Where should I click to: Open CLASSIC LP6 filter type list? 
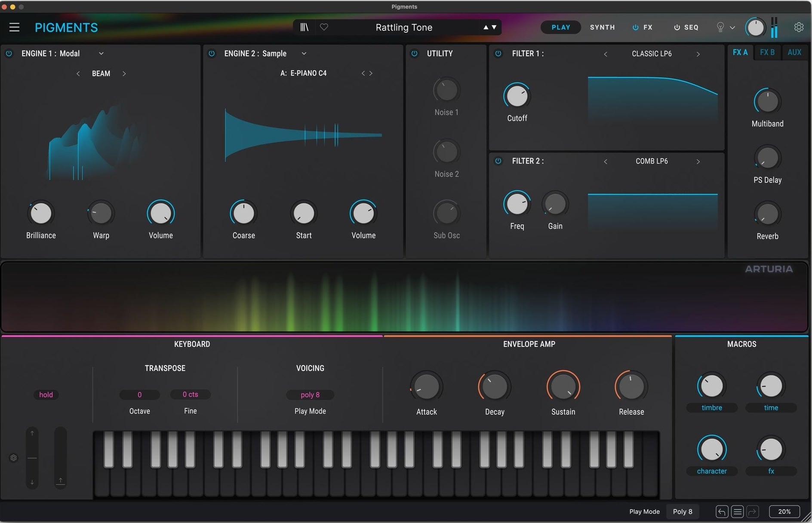pos(652,54)
